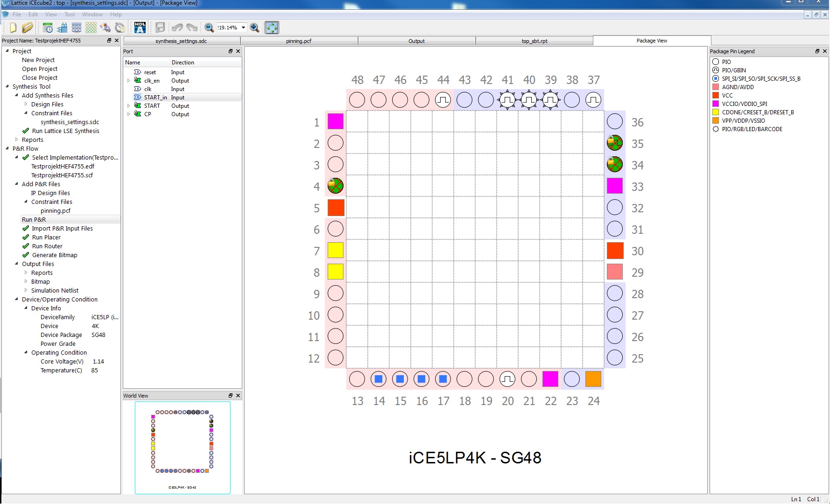Close the Project Name panel

click(x=117, y=41)
